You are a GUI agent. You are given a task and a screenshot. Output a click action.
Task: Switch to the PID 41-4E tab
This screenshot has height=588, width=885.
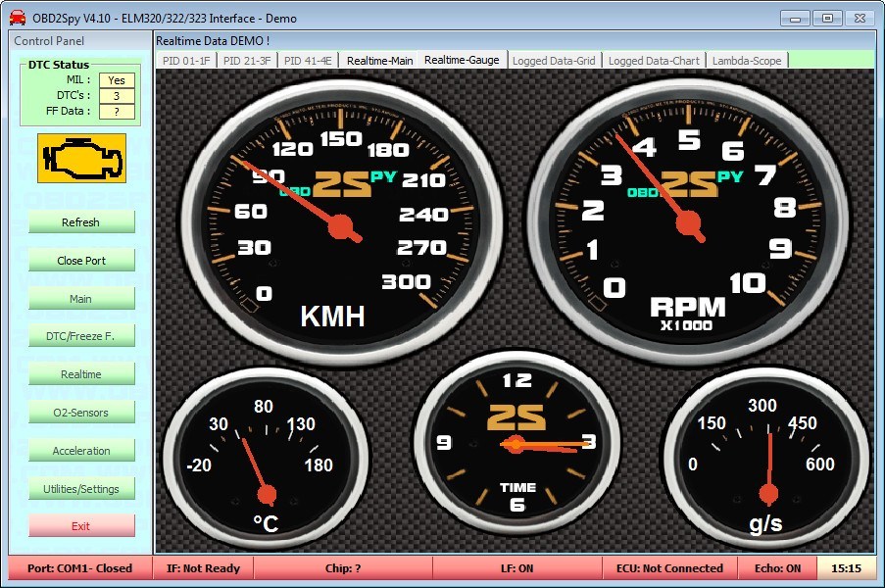pyautogui.click(x=308, y=61)
